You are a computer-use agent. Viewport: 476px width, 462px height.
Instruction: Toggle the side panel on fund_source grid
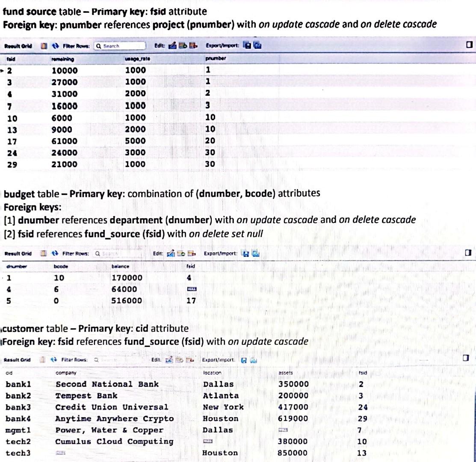pyautogui.click(x=469, y=44)
